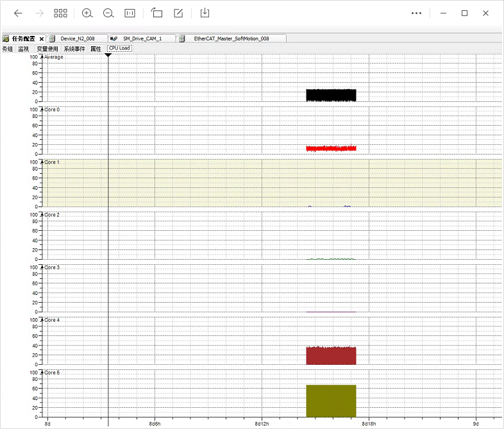Open the EtherCAT_Master_SoftMotion_008 tab

click(231, 38)
